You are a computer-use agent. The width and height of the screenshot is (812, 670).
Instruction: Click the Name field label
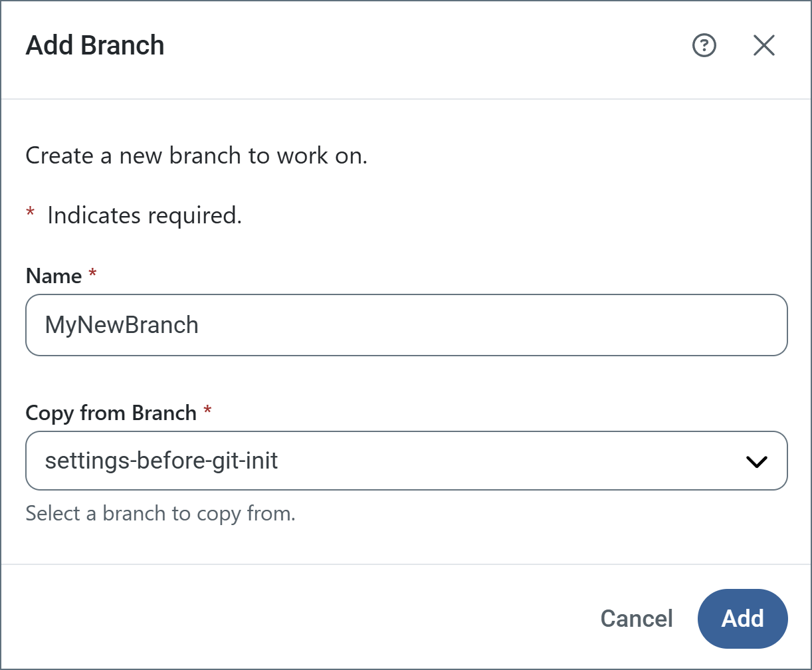pos(53,276)
